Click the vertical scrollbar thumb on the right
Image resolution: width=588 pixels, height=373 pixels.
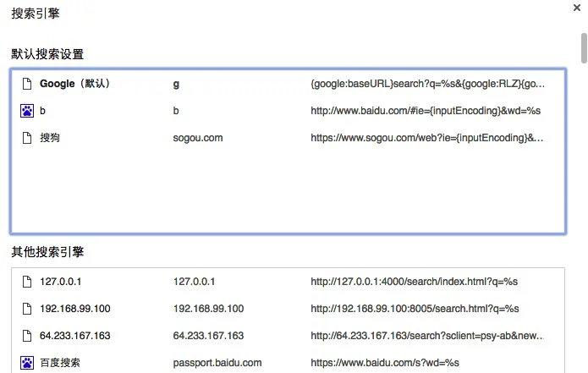tap(584, 48)
